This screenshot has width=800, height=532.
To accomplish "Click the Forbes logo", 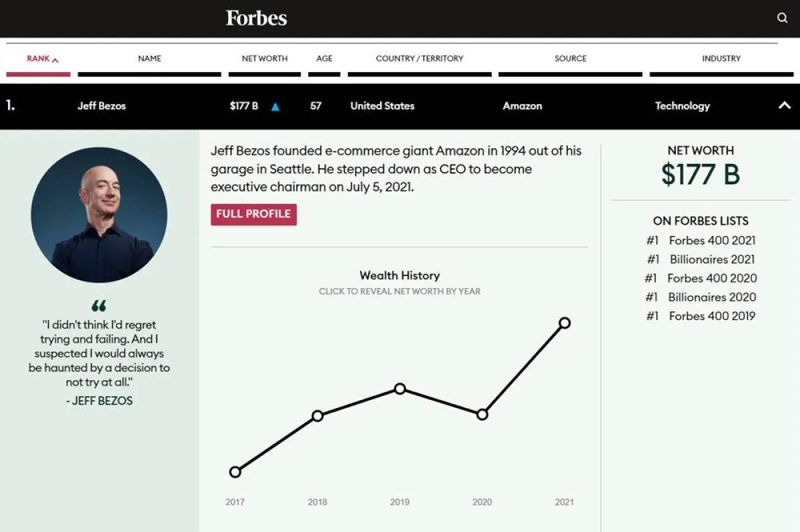I will point(257,18).
